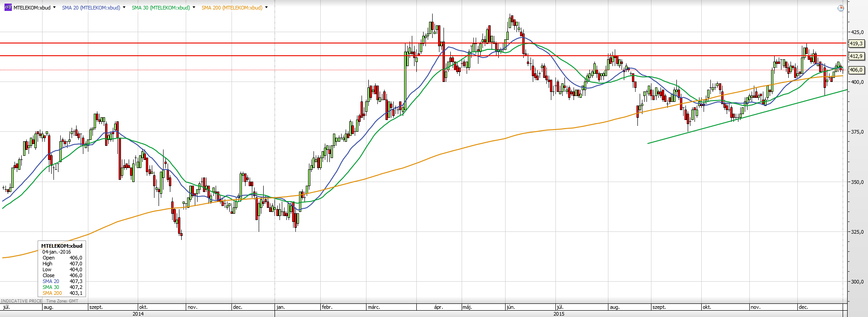The height and width of the screenshot is (317, 868).
Task: Click the 'ápr.' month label on time axis
Action: click(x=438, y=307)
